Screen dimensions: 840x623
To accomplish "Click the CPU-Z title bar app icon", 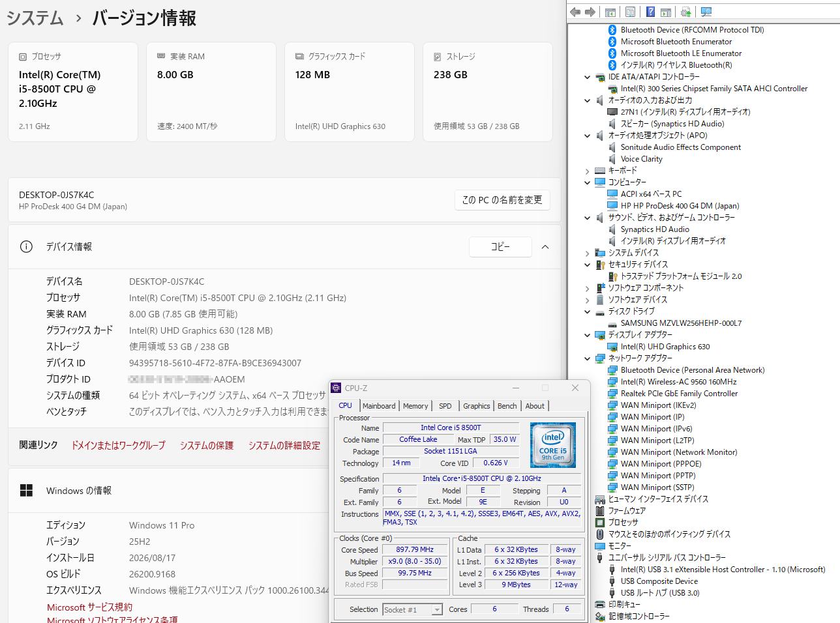I will coord(337,388).
